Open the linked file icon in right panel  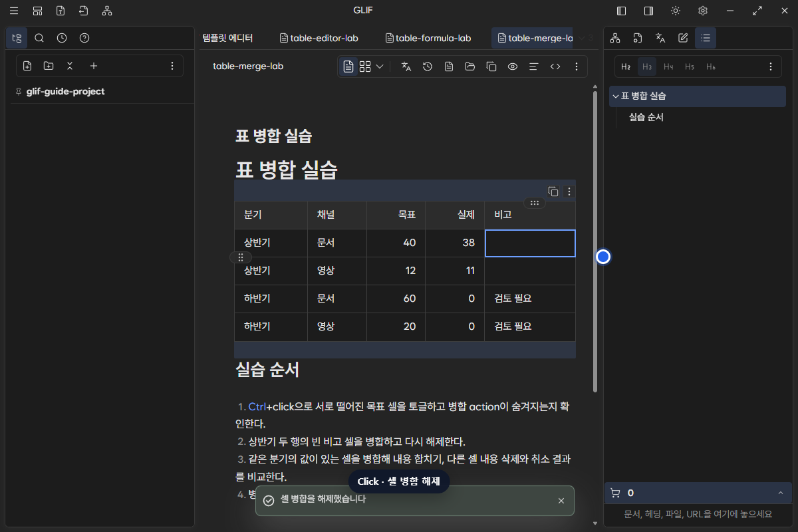[638, 38]
